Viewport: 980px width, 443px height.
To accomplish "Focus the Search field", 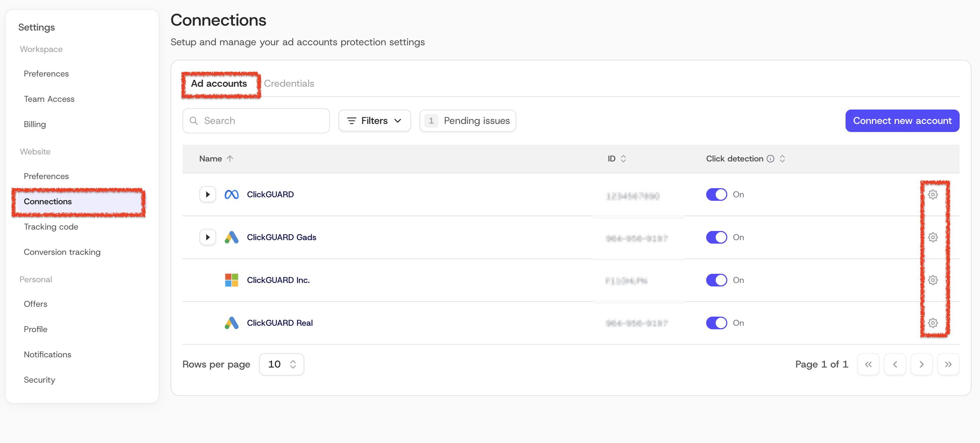I will 256,121.
